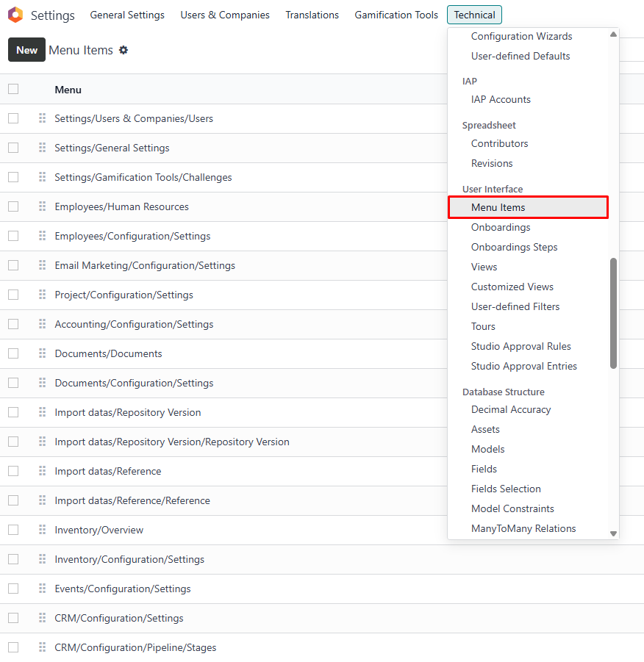Image resolution: width=644 pixels, height=662 pixels.
Task: Open the Accounting/Configuration/Settings menu record
Action: click(134, 324)
